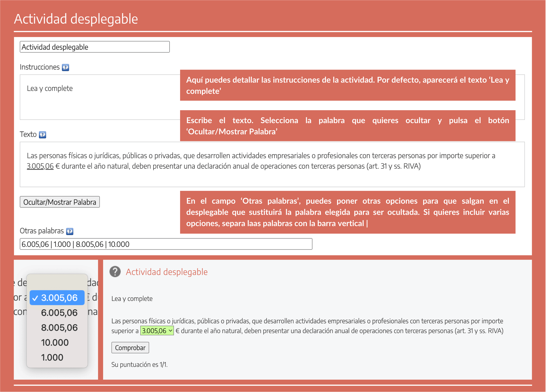Click the Otras palabras input field
The height and width of the screenshot is (392, 546).
click(x=166, y=244)
